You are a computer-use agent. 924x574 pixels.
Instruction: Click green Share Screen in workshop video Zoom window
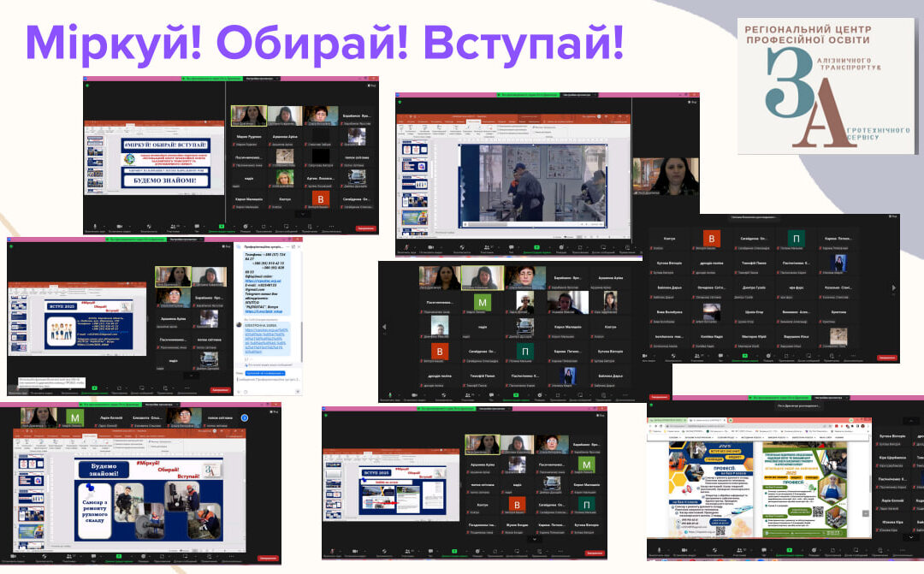pos(536,247)
